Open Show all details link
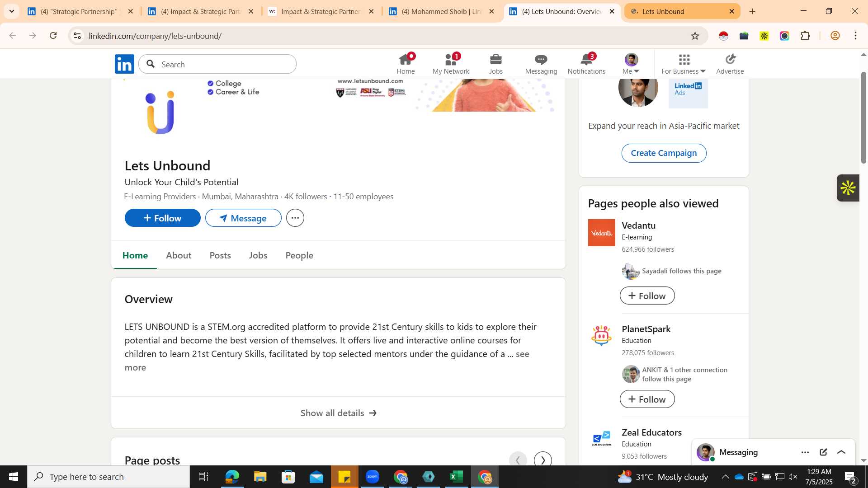 pyautogui.click(x=338, y=413)
